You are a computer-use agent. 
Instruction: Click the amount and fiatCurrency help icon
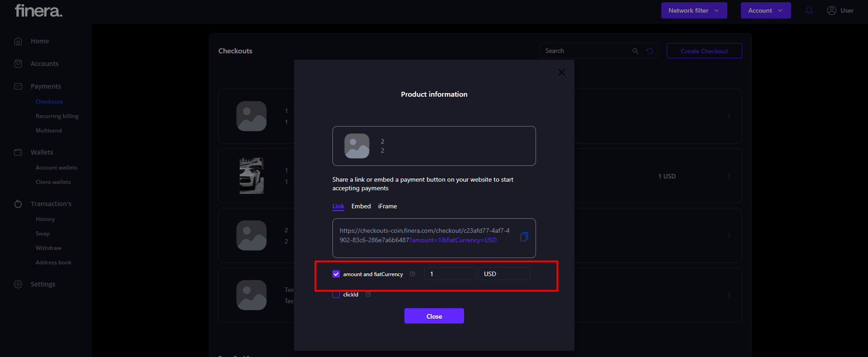coord(413,274)
